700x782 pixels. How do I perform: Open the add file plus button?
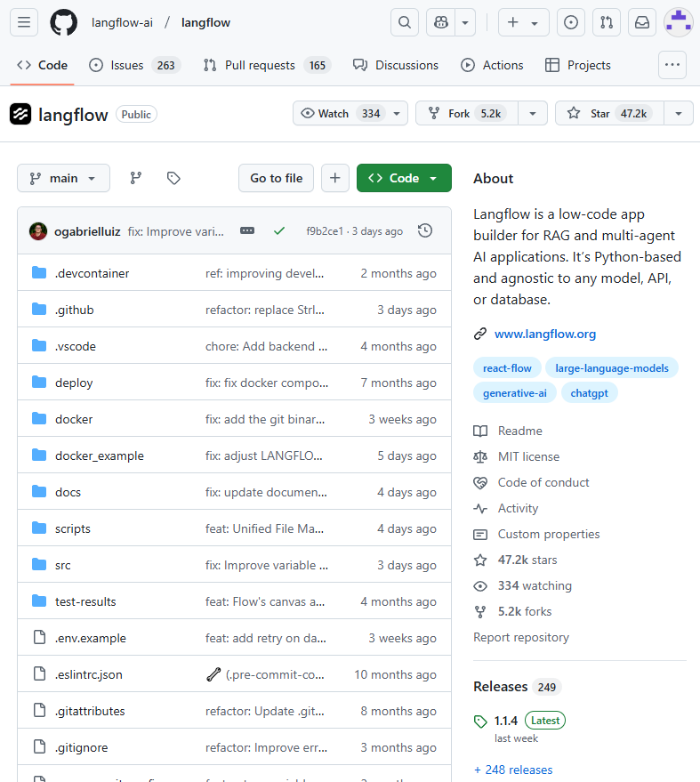pyautogui.click(x=335, y=178)
